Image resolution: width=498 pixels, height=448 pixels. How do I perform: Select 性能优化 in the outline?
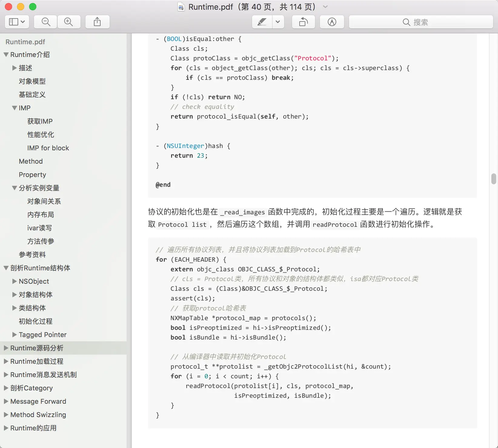click(x=41, y=135)
